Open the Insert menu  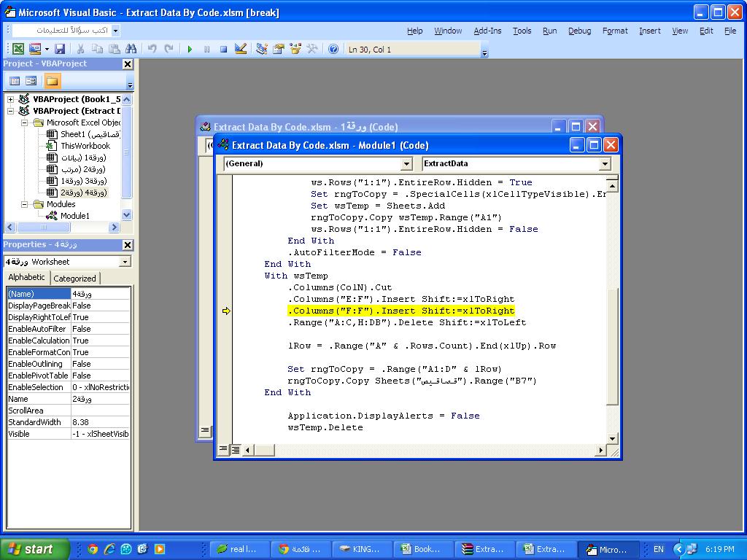pyautogui.click(x=650, y=31)
